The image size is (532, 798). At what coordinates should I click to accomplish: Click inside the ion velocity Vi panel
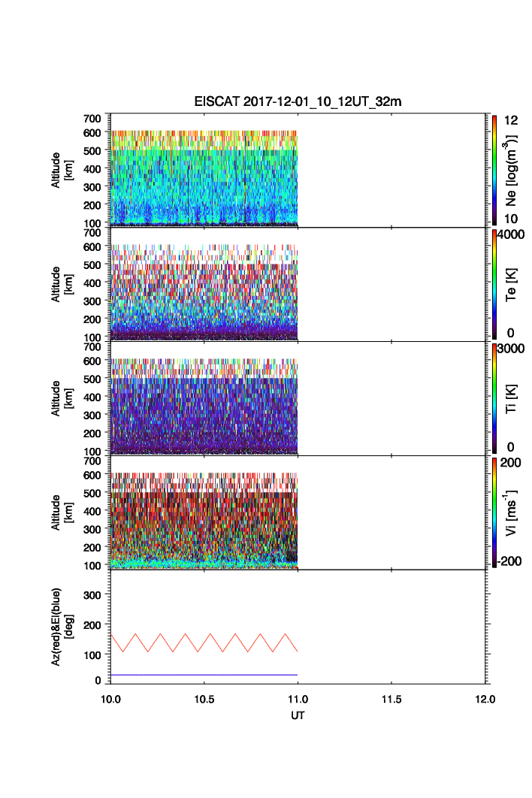[x=204, y=518]
